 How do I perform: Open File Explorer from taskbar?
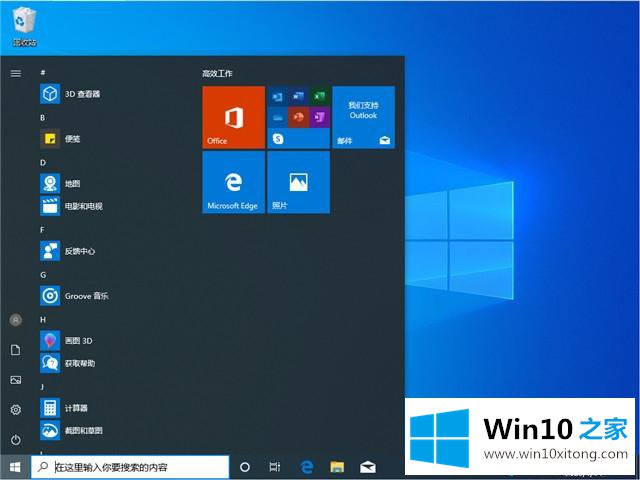pyautogui.click(x=337, y=467)
